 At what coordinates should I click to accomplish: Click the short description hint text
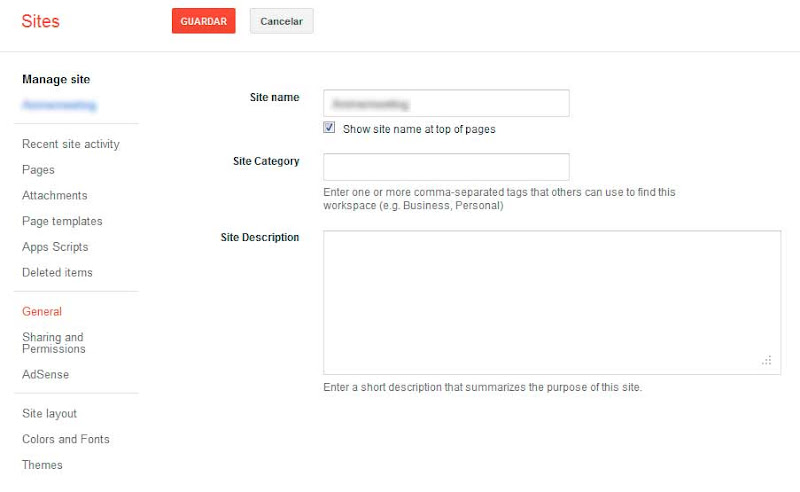point(483,387)
